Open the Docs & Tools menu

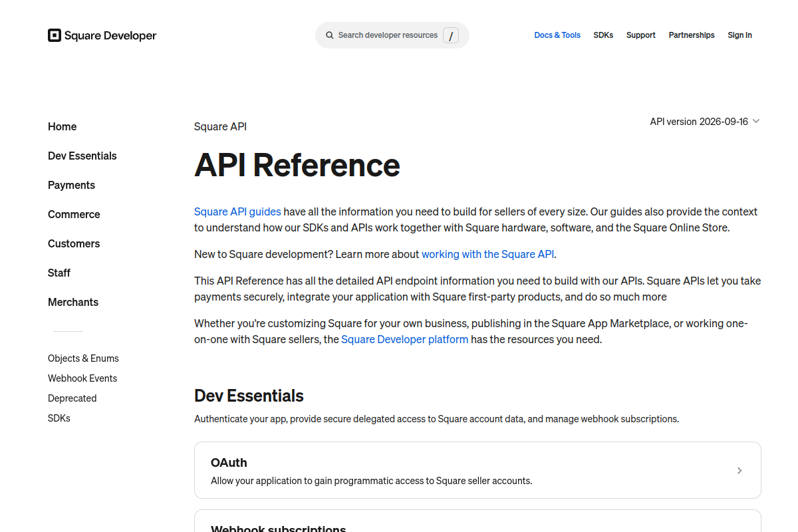point(557,35)
